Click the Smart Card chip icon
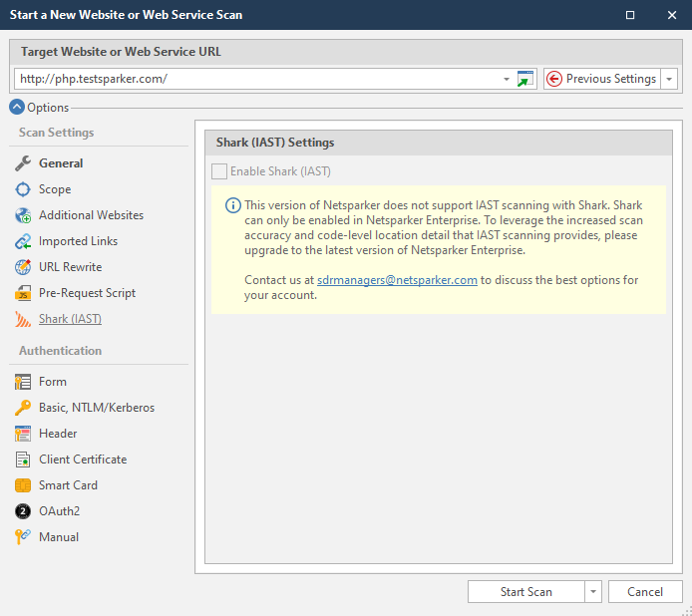Viewport: 692px width, 616px height. tap(23, 485)
